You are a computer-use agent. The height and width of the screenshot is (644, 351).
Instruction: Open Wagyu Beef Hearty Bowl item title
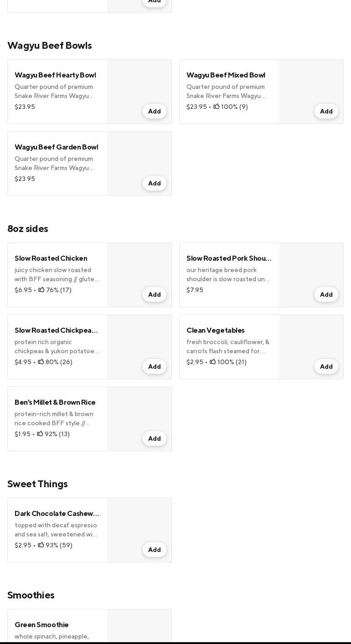(55, 75)
